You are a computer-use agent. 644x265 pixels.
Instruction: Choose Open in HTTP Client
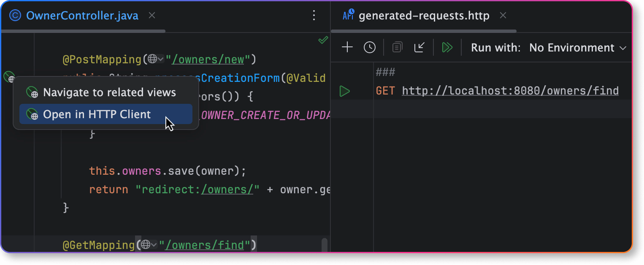coord(106,114)
